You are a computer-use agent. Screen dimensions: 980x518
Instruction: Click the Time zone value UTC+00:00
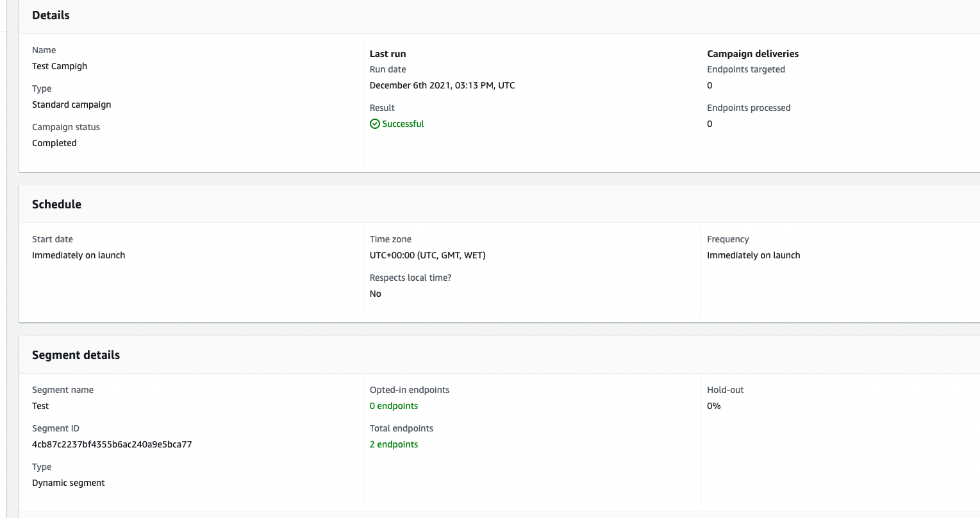pyautogui.click(x=428, y=255)
